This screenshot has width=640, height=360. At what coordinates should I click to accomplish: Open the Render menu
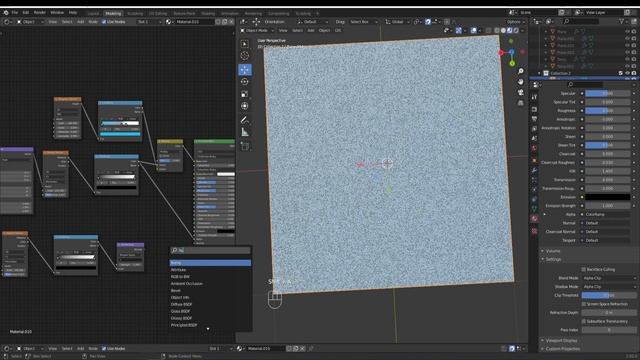pyautogui.click(x=40, y=13)
